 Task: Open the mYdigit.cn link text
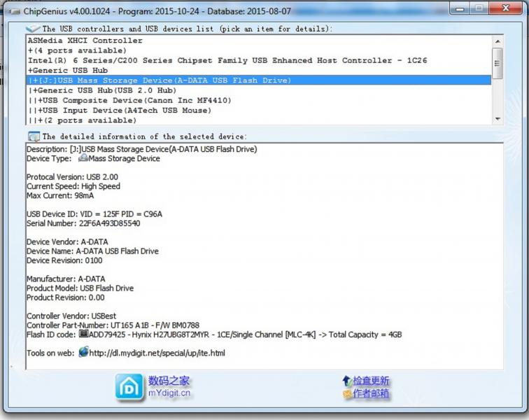pos(169,393)
